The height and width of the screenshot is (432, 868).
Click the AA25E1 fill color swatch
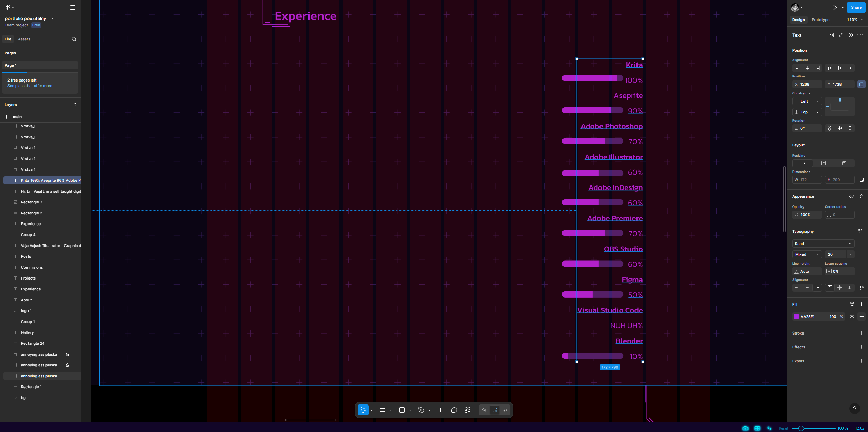pos(796,317)
